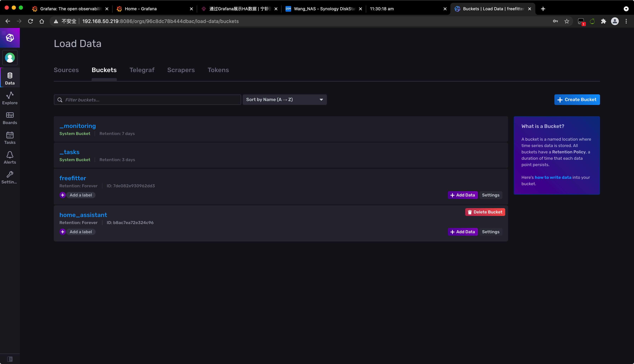Close the Home - Grafana browser tab
The image size is (634, 364).
click(191, 9)
